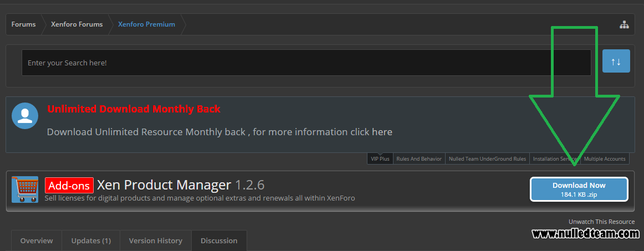
Task: Click the shopping cart resource icon
Action: (x=25, y=189)
